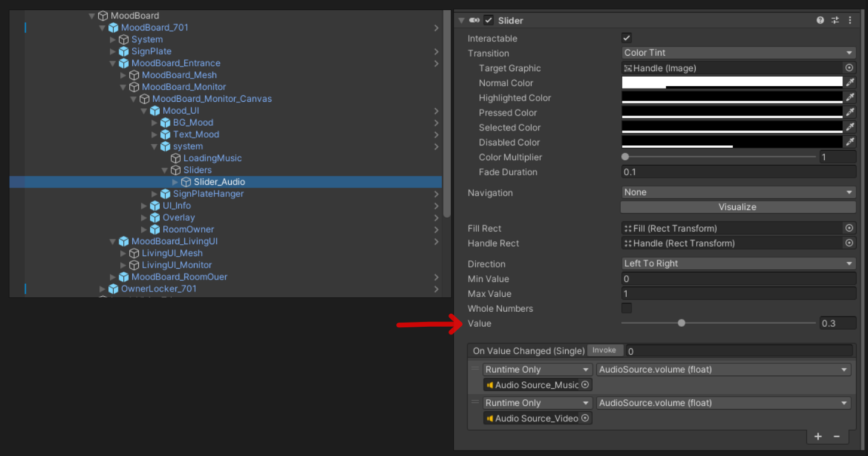
Task: Click the eyedropper for Pressed Color
Action: [x=849, y=113]
